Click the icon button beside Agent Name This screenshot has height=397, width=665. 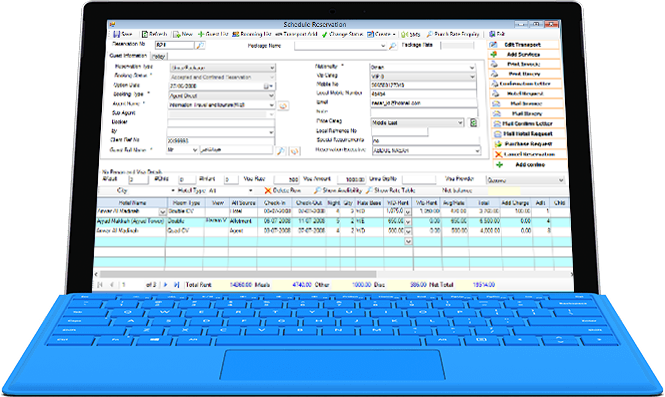point(283,106)
